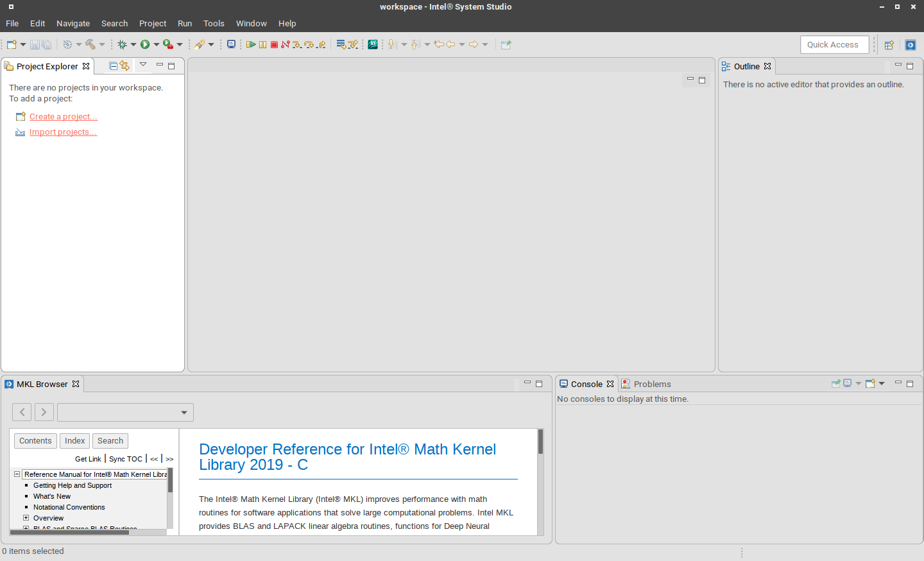Open Project Explorer view menu triangle
Viewport: 924px width, 561px height.
(x=143, y=65)
